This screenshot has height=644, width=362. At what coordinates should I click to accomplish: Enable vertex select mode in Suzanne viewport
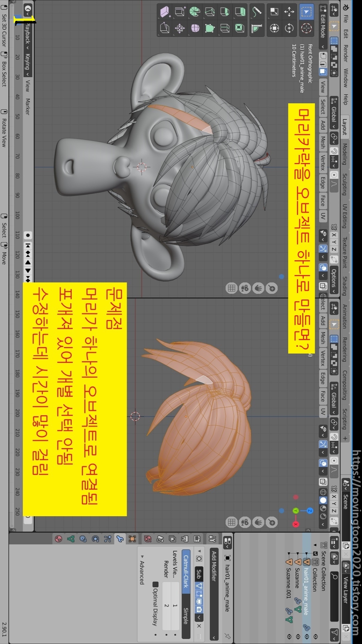(323, 56)
